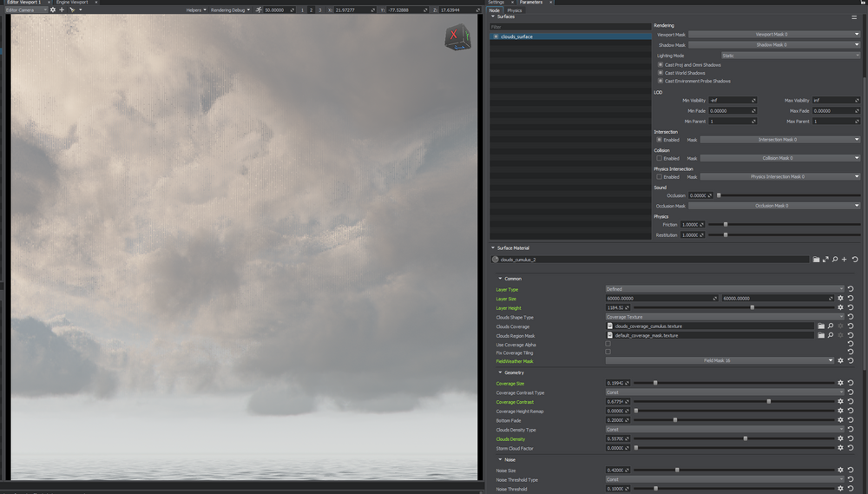Screen dimensions: 868x494
Task: Enable Collision checkbox
Action: click(x=659, y=158)
